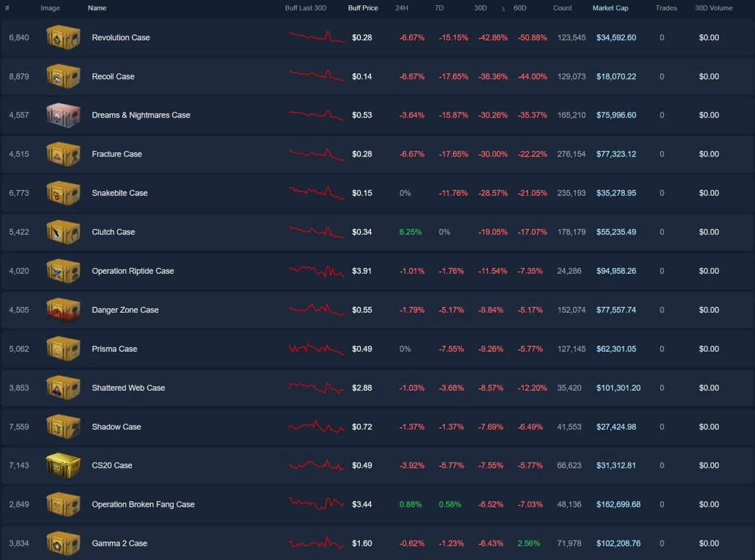Sort by Buff Price column header
The height and width of the screenshot is (560, 755).
pos(363,8)
